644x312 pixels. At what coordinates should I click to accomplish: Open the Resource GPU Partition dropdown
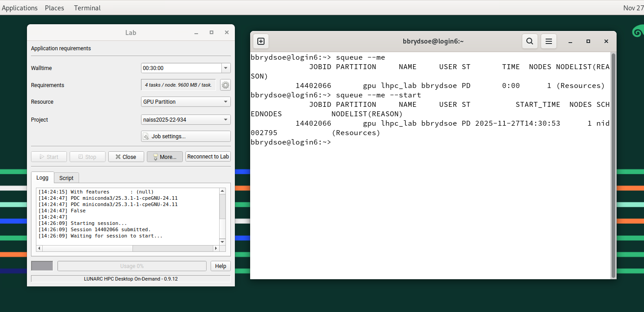tap(185, 102)
